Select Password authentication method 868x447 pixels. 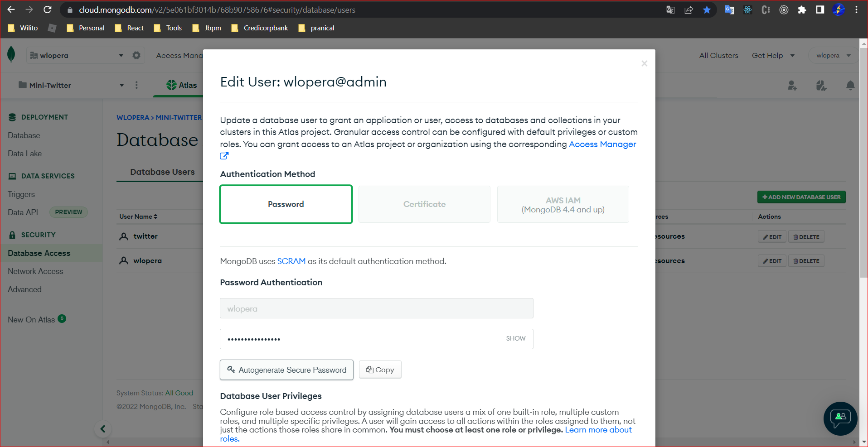coord(286,204)
